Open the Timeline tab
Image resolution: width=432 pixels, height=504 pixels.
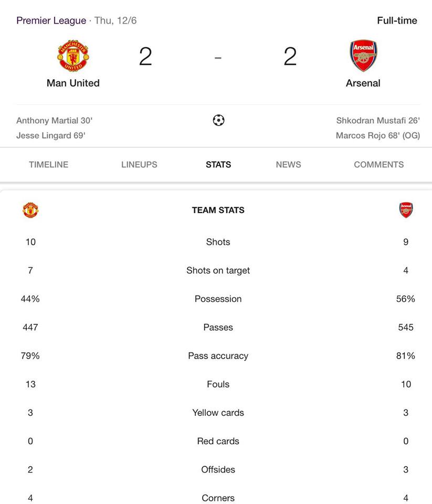48,164
